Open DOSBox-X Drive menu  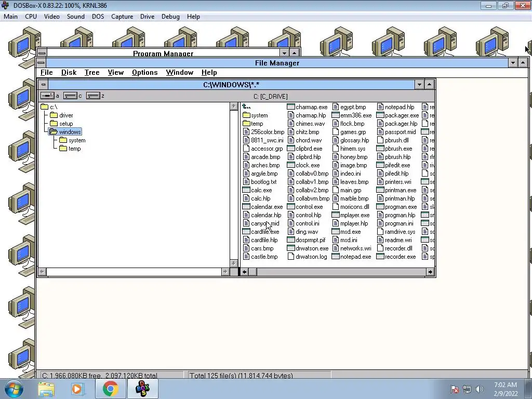pyautogui.click(x=147, y=17)
